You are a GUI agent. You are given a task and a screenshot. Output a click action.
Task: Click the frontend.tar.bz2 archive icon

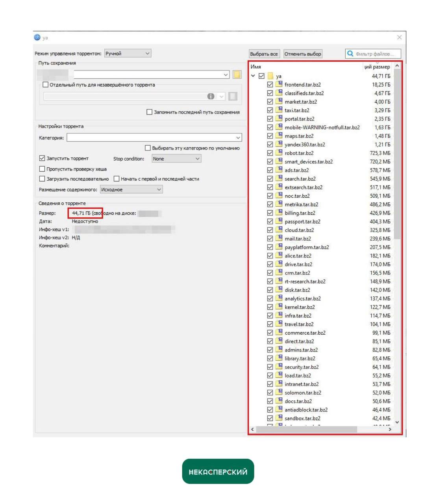(x=279, y=84)
